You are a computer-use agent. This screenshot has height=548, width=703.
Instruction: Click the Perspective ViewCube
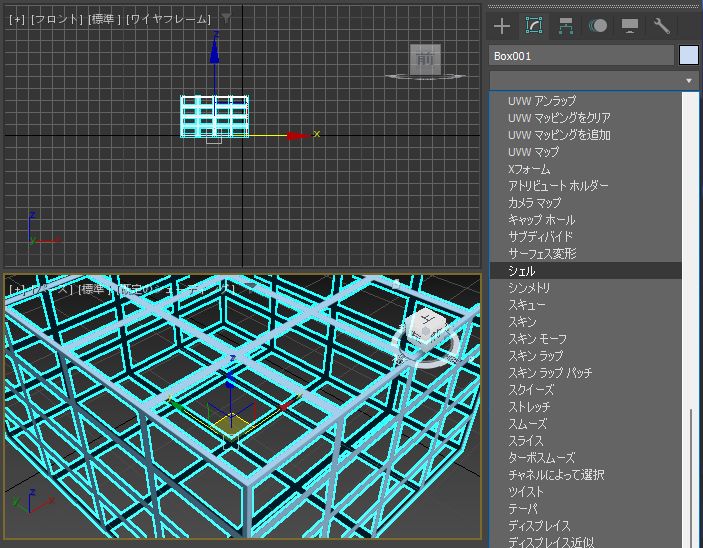[427, 328]
